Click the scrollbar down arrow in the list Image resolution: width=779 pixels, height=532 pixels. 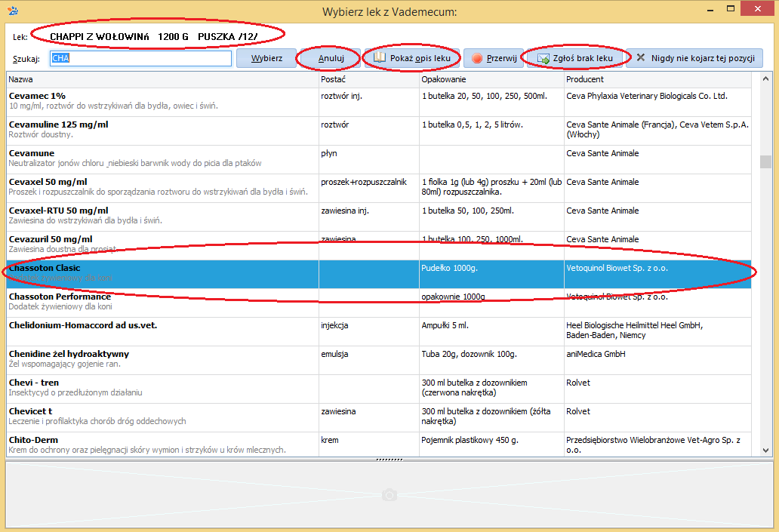[765, 450]
